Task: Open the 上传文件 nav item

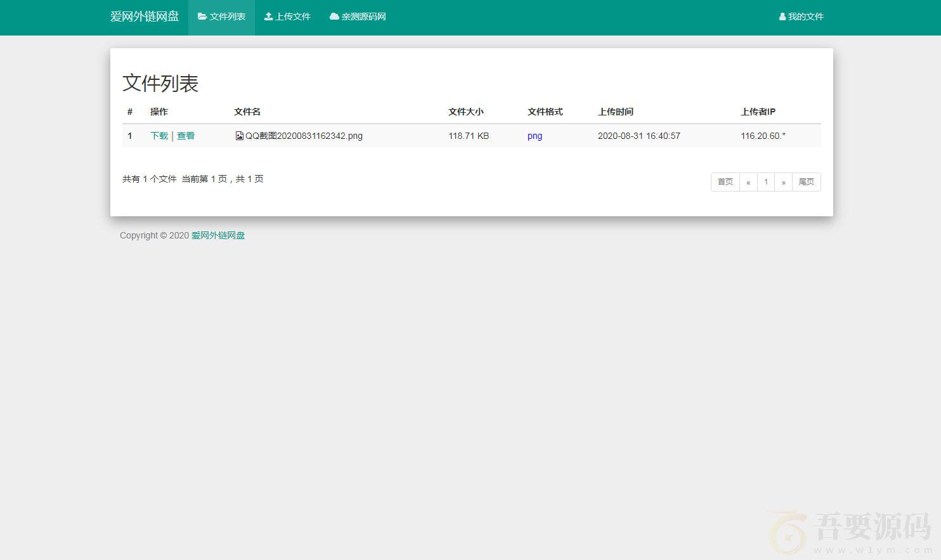Action: click(287, 17)
